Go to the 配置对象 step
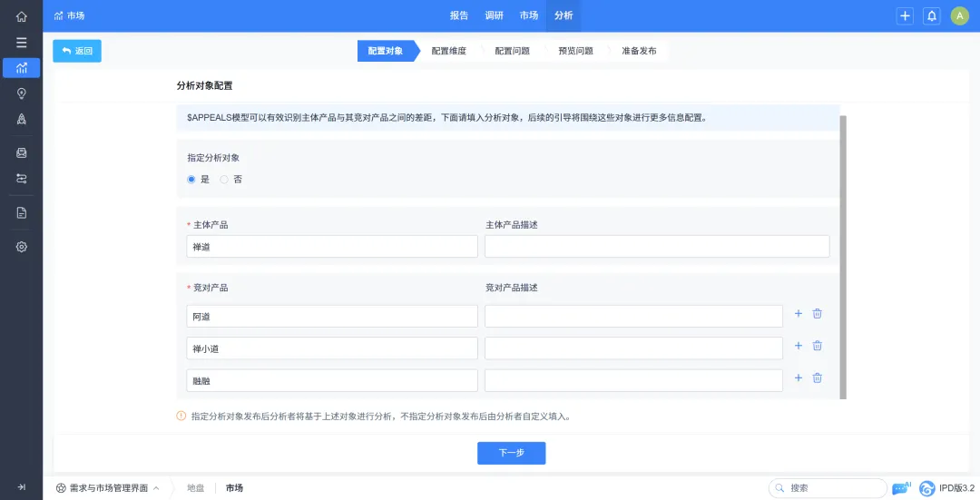The height and width of the screenshot is (500, 980). 387,51
